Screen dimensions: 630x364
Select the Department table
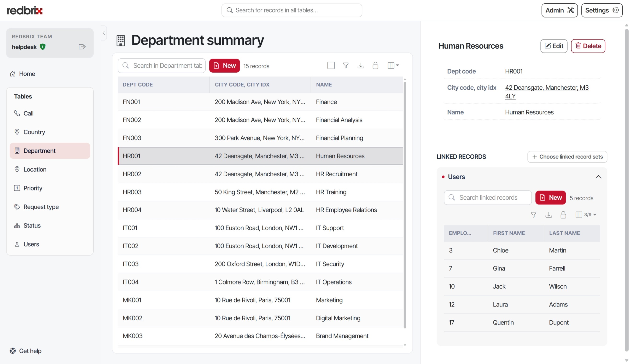point(50,151)
